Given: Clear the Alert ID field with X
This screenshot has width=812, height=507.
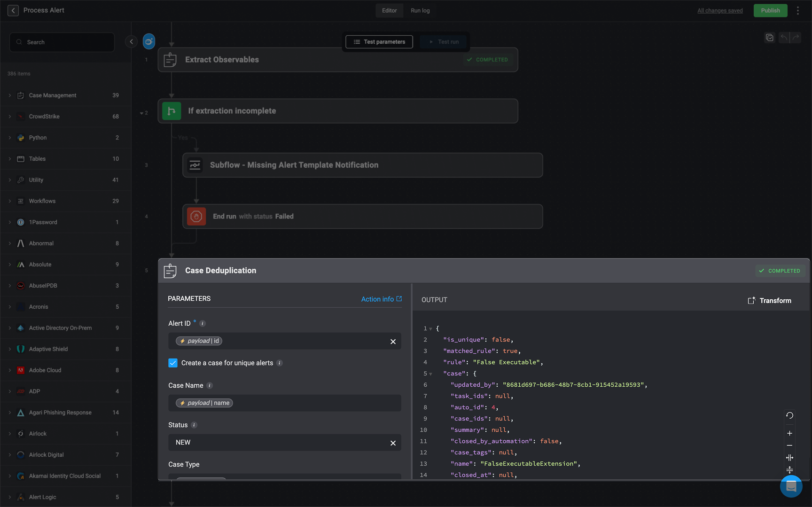Looking at the screenshot, I should coord(393,342).
